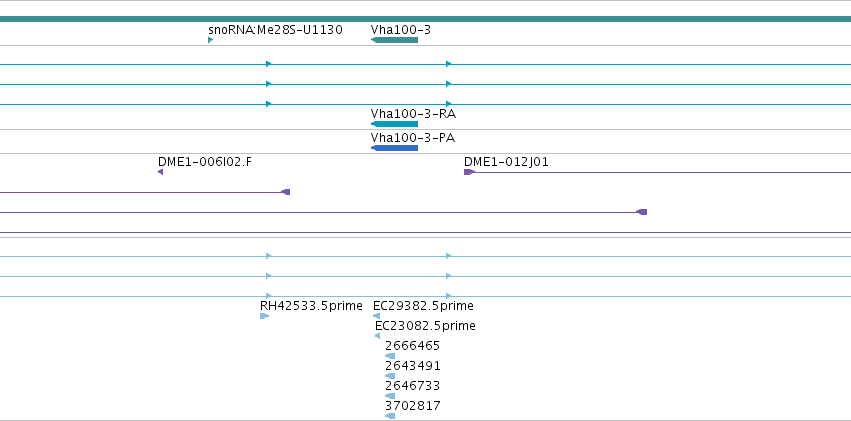Click the dark teal chromosome band at top
This screenshot has height=421, width=851.
[x=426, y=19]
